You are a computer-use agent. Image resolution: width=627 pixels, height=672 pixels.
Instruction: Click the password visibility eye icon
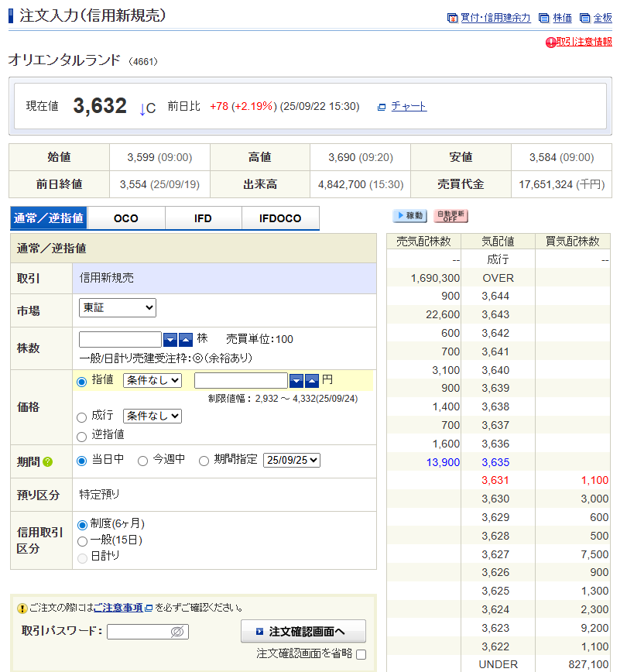point(177,632)
